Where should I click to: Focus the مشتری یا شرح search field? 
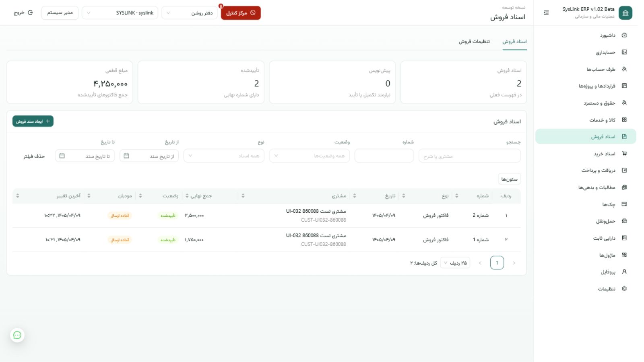pos(470,156)
